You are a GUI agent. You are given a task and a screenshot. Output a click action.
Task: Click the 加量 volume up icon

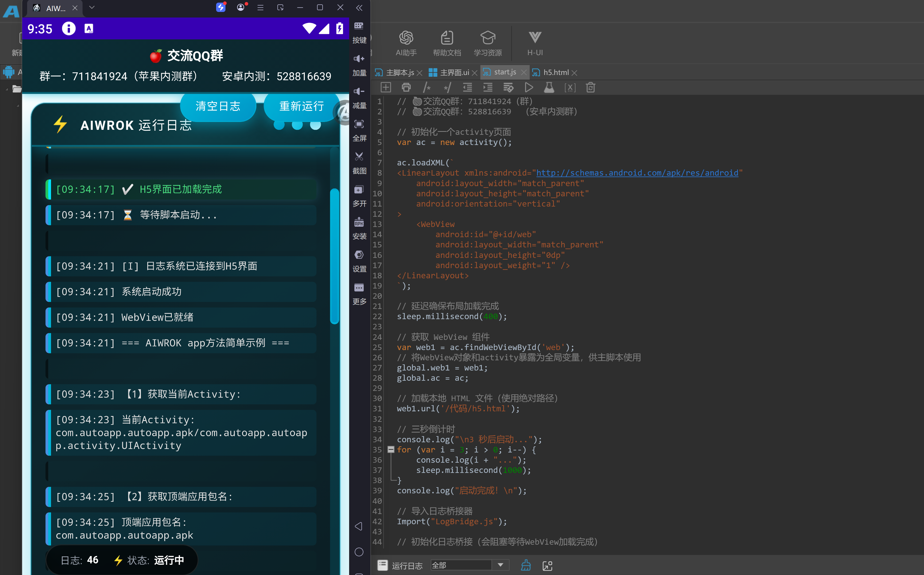point(359,65)
